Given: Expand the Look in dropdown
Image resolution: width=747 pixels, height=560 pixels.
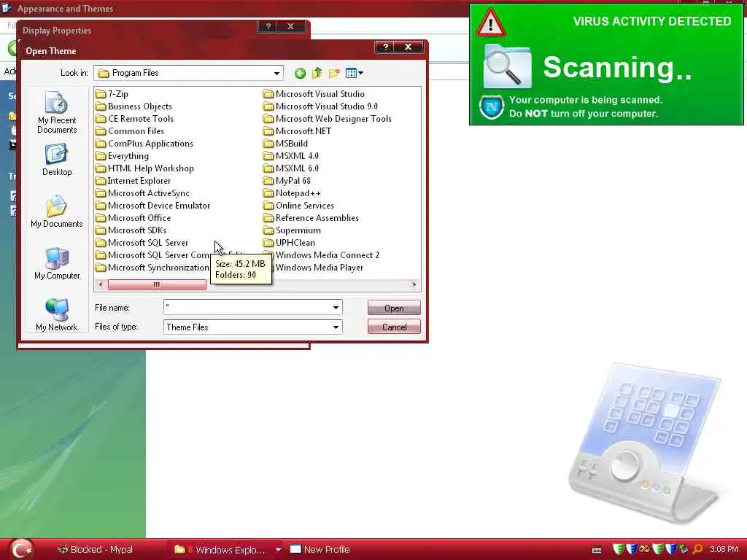Looking at the screenshot, I should pos(276,74).
